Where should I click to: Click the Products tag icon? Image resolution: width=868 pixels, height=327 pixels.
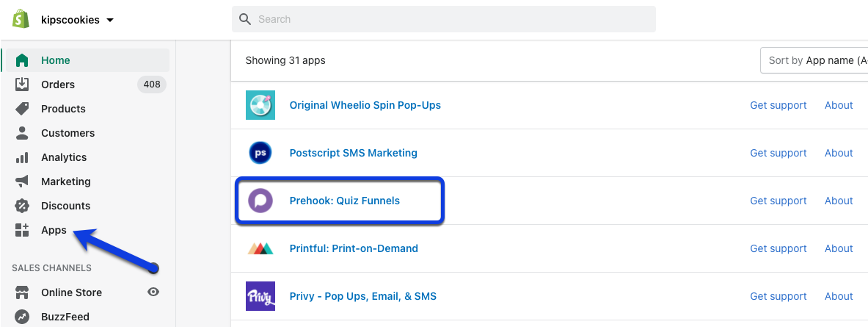(x=21, y=109)
